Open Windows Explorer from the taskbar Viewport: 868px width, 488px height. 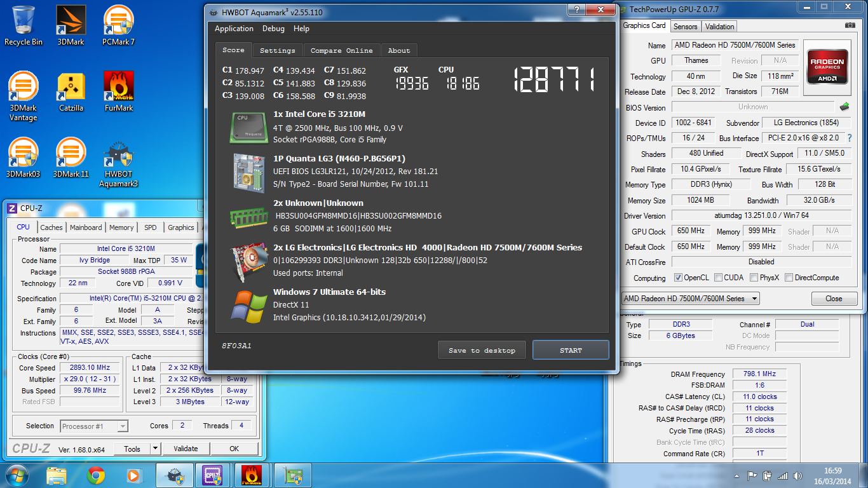[x=57, y=475]
